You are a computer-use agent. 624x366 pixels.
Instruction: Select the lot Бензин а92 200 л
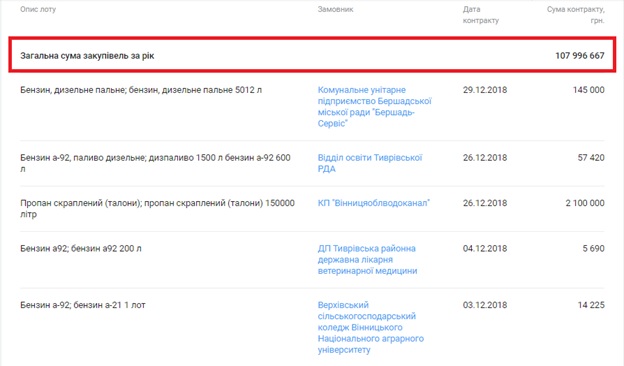[x=81, y=249]
